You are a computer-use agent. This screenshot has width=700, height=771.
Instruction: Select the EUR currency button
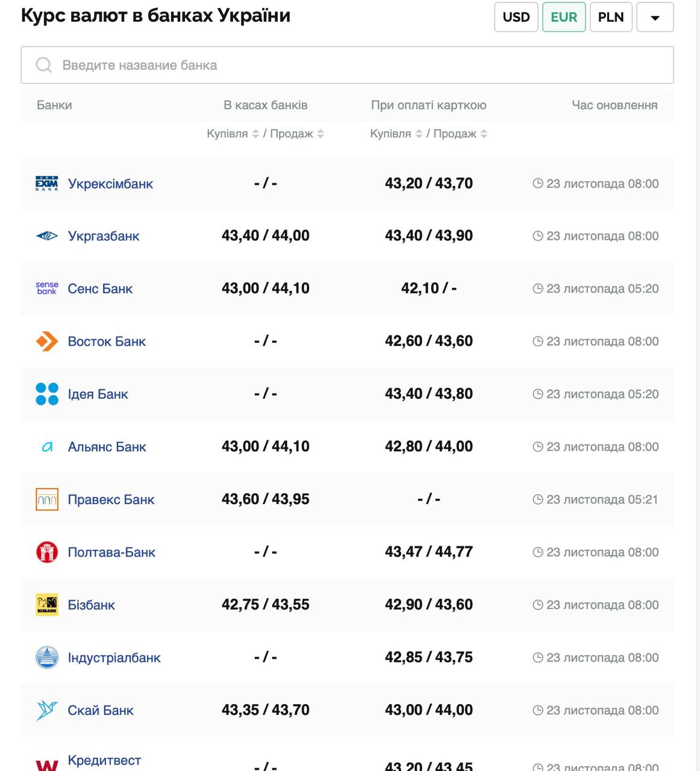click(x=563, y=17)
